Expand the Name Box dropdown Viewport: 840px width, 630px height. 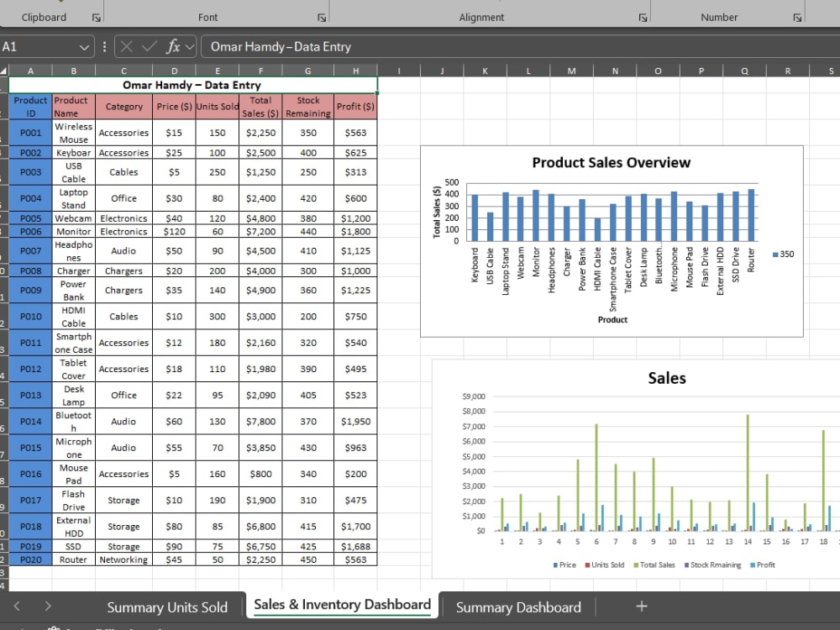click(x=84, y=47)
